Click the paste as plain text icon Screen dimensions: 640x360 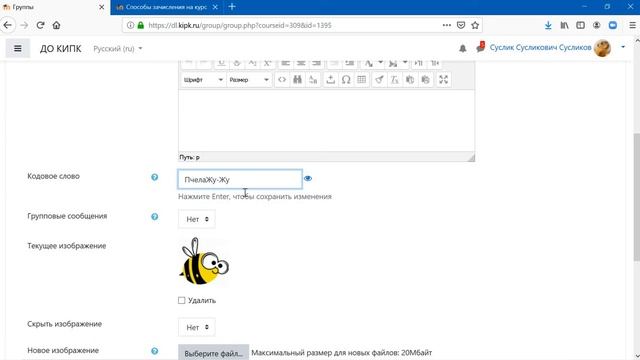(410, 80)
